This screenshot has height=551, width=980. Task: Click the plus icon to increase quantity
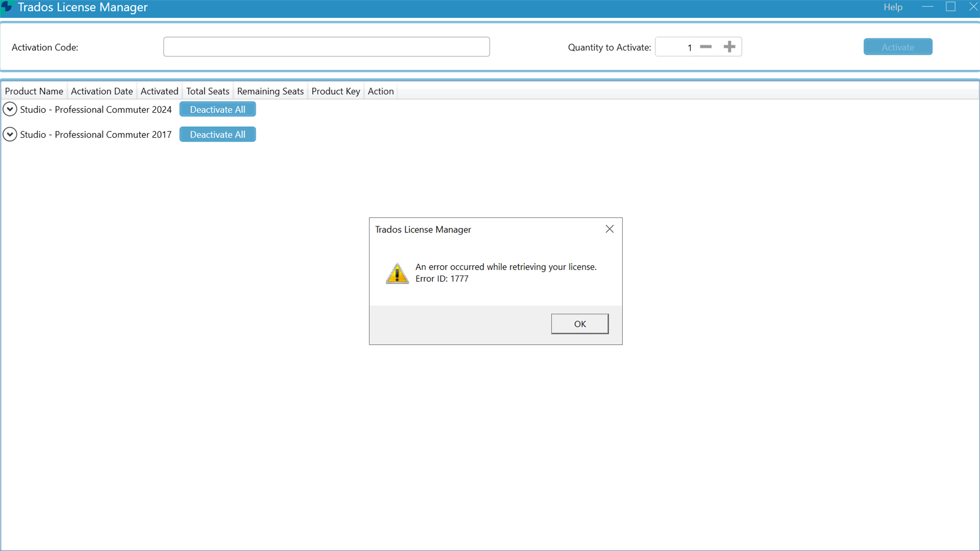pos(730,46)
